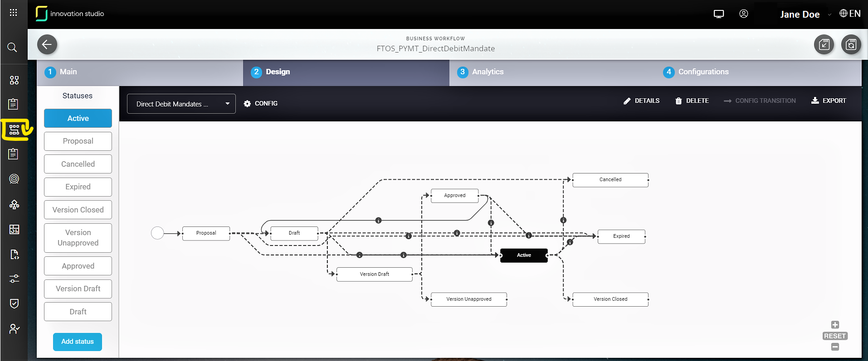Click the back arrow button
Viewport: 868px width, 361px height.
tap(47, 44)
